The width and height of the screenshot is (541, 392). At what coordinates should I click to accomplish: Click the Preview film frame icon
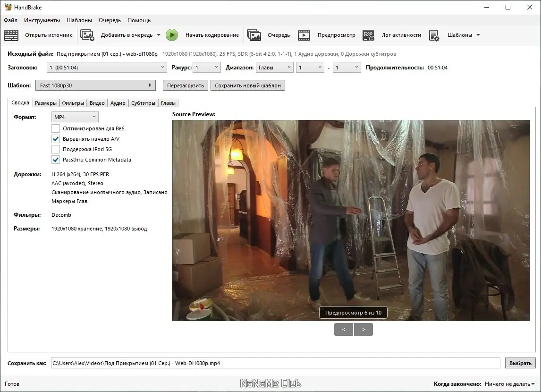(304, 35)
